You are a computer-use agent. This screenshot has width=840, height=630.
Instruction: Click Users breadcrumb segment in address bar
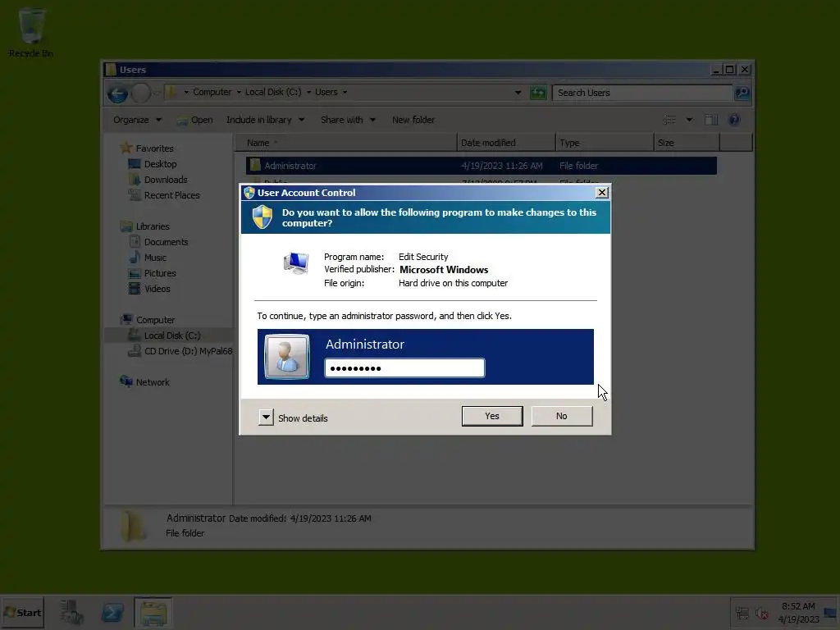[x=326, y=92]
